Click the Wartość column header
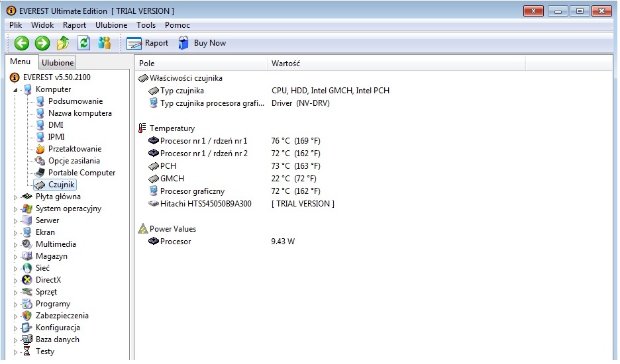This screenshot has height=364, width=620. click(397, 64)
